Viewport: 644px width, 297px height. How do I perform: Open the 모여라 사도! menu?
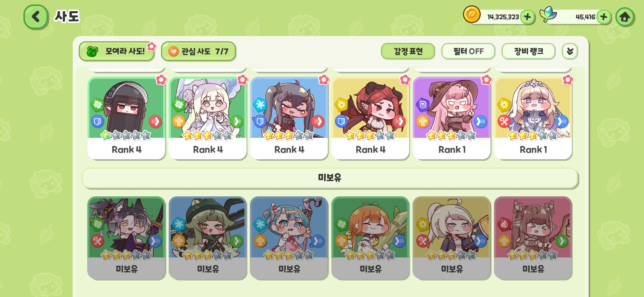116,51
